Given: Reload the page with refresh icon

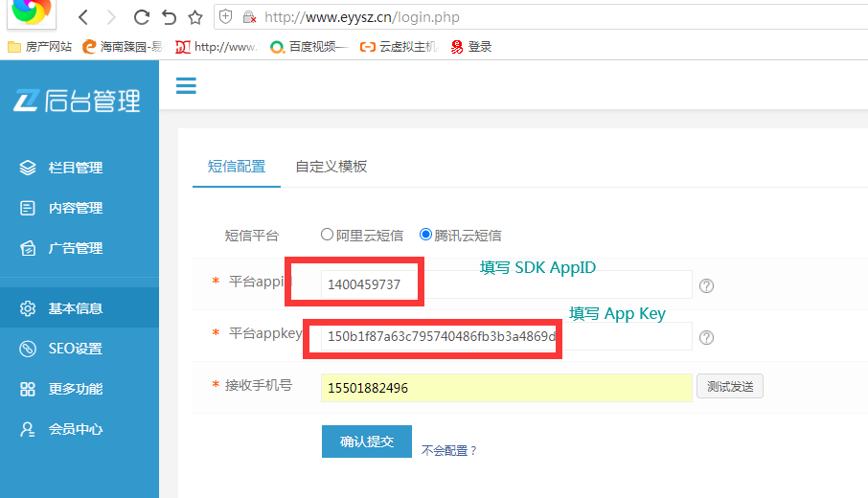Looking at the screenshot, I should (142, 17).
